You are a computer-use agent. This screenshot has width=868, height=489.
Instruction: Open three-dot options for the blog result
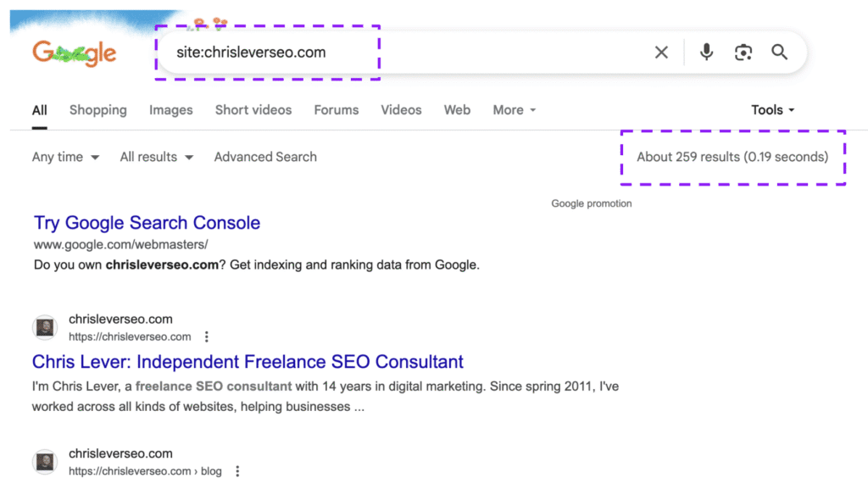point(237,471)
